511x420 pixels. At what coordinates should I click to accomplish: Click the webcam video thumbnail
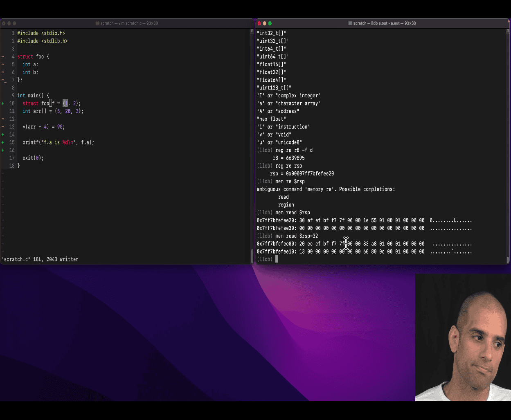coord(463,337)
